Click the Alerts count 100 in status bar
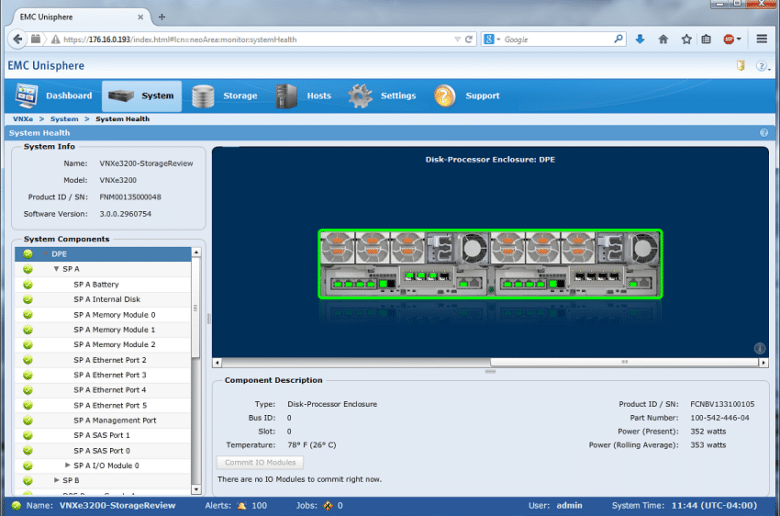780x516 pixels. 259,506
